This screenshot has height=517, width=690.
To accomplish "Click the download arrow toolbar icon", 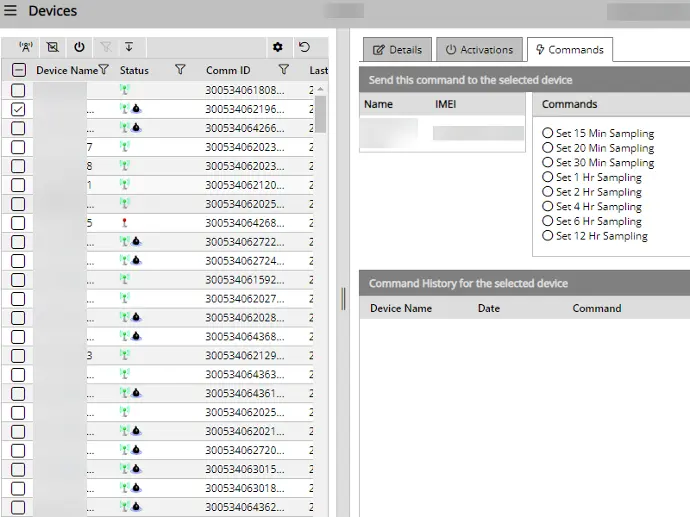I will pos(128,47).
